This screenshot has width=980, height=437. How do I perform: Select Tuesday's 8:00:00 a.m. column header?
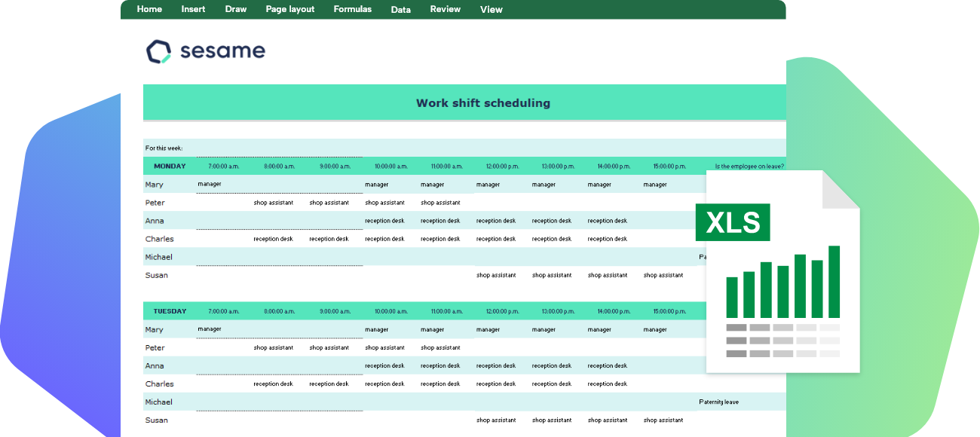pyautogui.click(x=280, y=311)
